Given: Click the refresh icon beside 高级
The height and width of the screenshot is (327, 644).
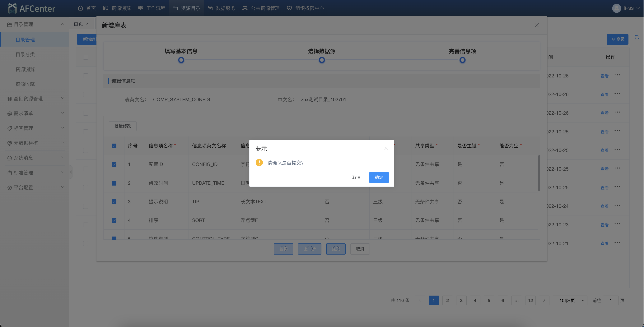Looking at the screenshot, I should [x=637, y=37].
